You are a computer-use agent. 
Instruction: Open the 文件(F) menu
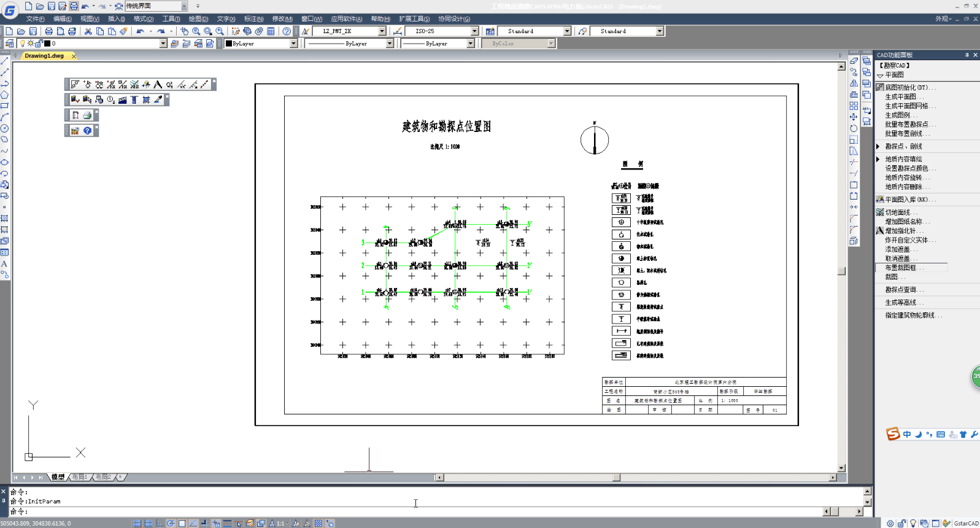coord(35,19)
